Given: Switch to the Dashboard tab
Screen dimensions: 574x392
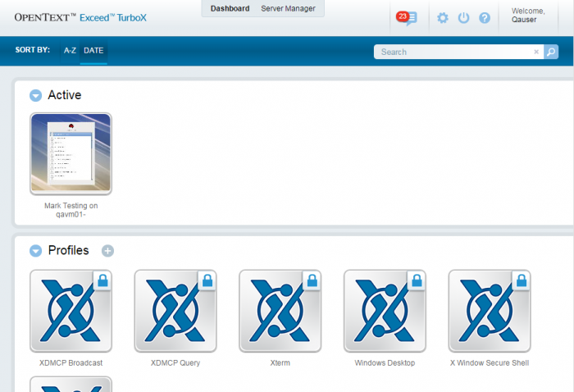Looking at the screenshot, I should point(230,8).
